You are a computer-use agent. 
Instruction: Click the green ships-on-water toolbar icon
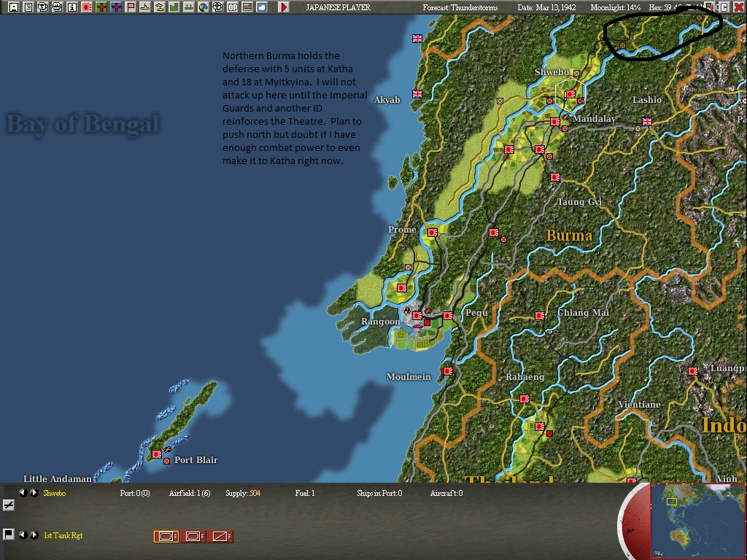click(x=189, y=7)
